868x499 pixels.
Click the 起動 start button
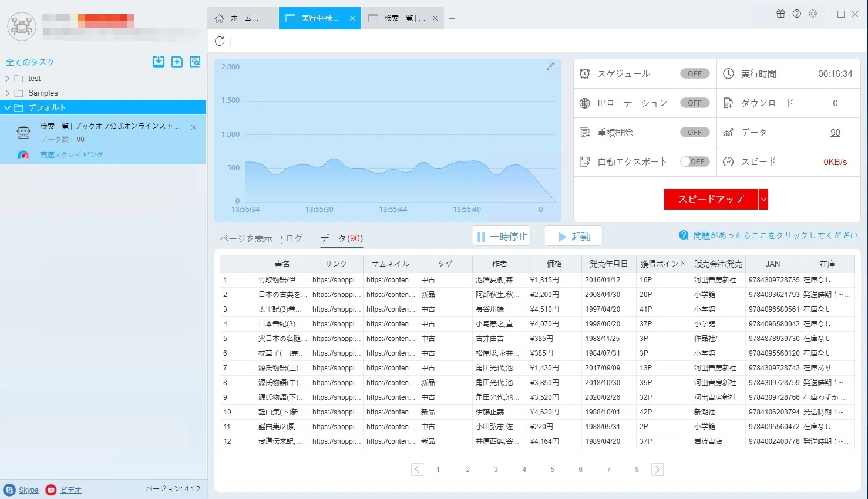pyautogui.click(x=573, y=237)
